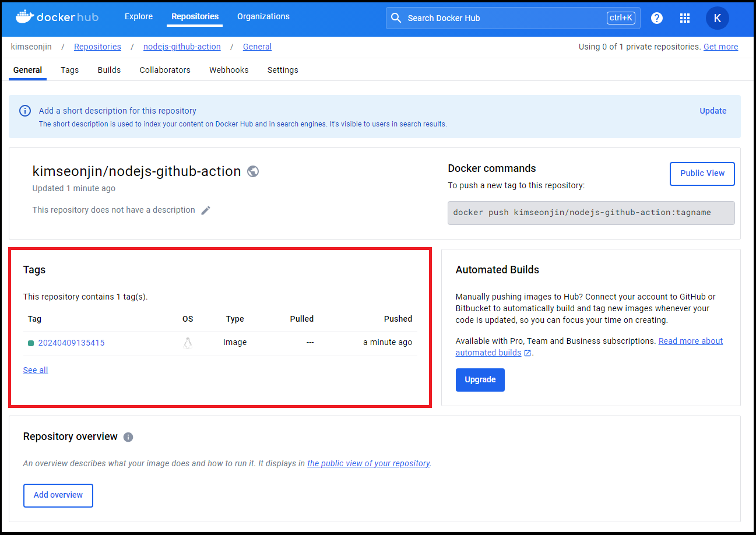Click the Pushed column header
756x535 pixels.
[398, 319]
